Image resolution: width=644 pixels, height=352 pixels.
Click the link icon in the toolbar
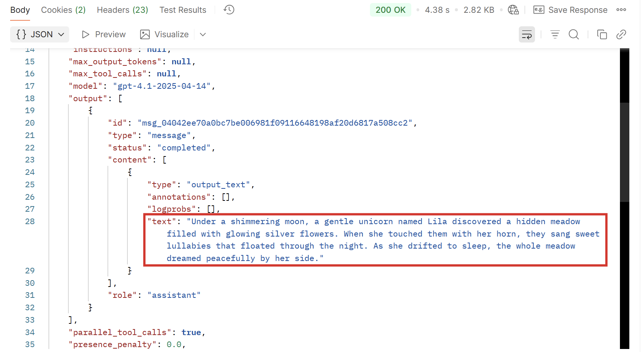pos(621,35)
